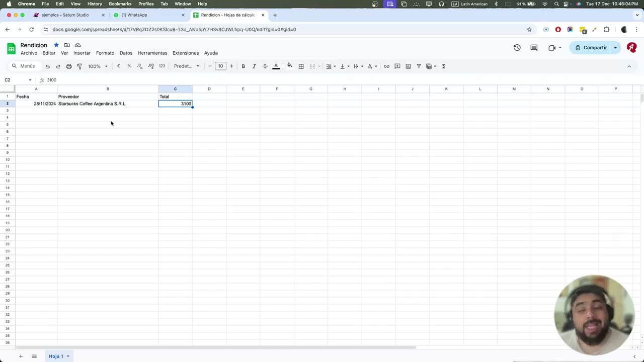This screenshot has width=644, height=362.
Task: Open the all sheets list
Action: pos(34,356)
